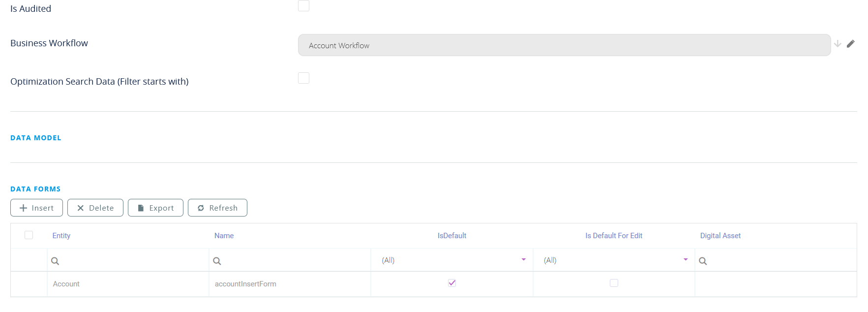Uncheck IsDefault for accountInsertForm row

tap(452, 283)
